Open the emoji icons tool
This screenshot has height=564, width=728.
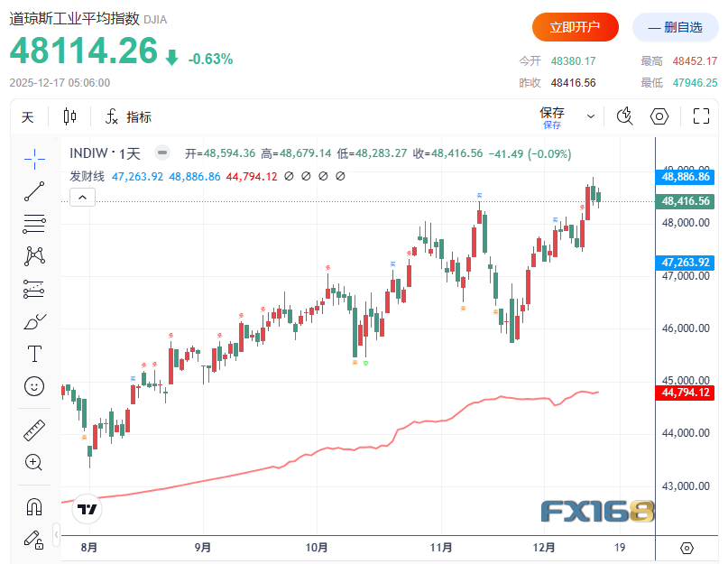[34, 386]
